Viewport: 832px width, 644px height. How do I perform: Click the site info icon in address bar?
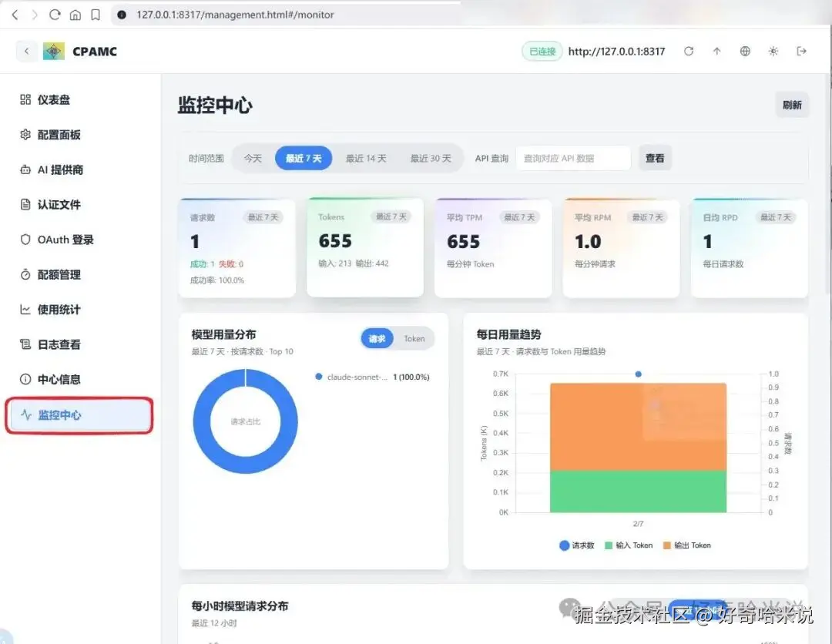[x=122, y=15]
